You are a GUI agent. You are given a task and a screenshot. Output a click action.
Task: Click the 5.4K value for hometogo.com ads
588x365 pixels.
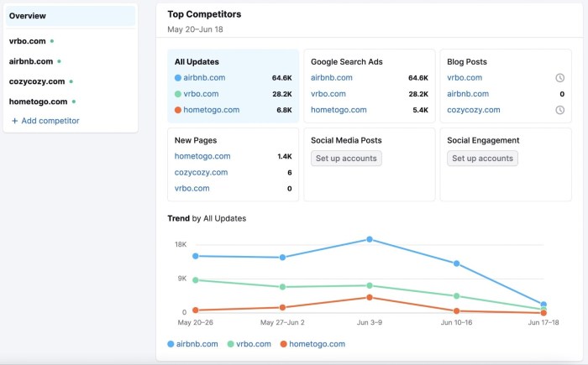point(420,110)
